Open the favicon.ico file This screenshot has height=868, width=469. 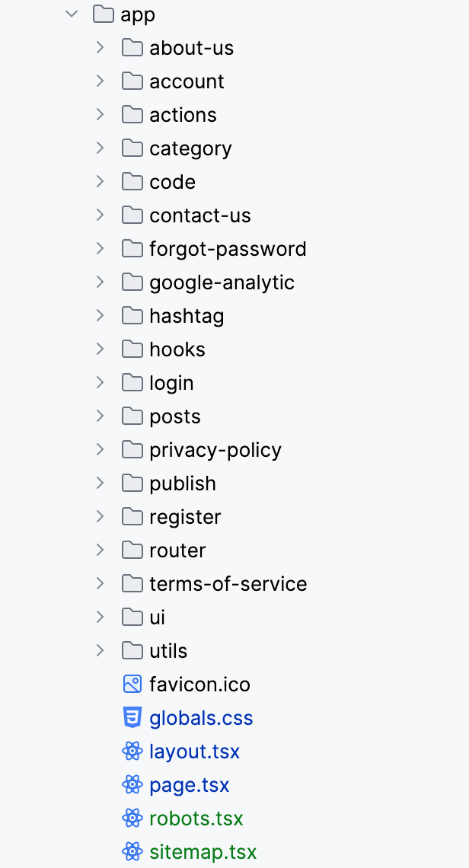coord(199,685)
